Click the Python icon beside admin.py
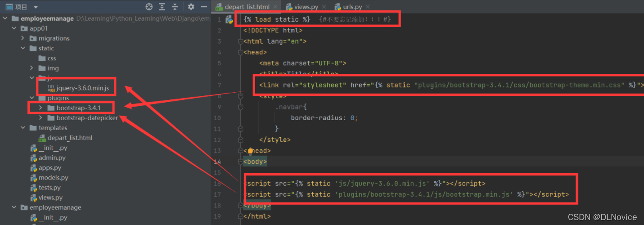Screen dimensions: 644x225 (x=33, y=158)
